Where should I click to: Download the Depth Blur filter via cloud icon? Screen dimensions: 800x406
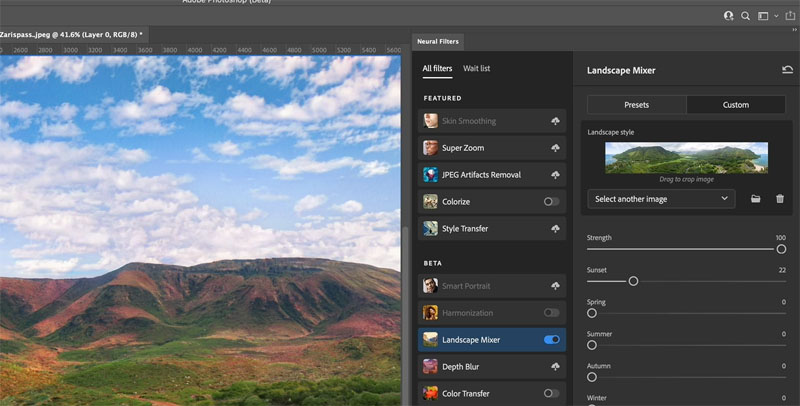point(555,366)
